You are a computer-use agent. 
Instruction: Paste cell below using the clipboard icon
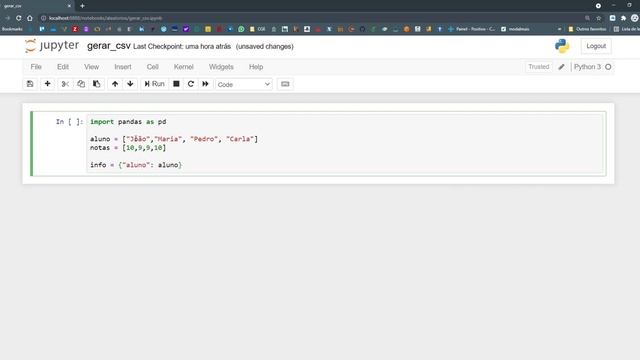(96, 84)
